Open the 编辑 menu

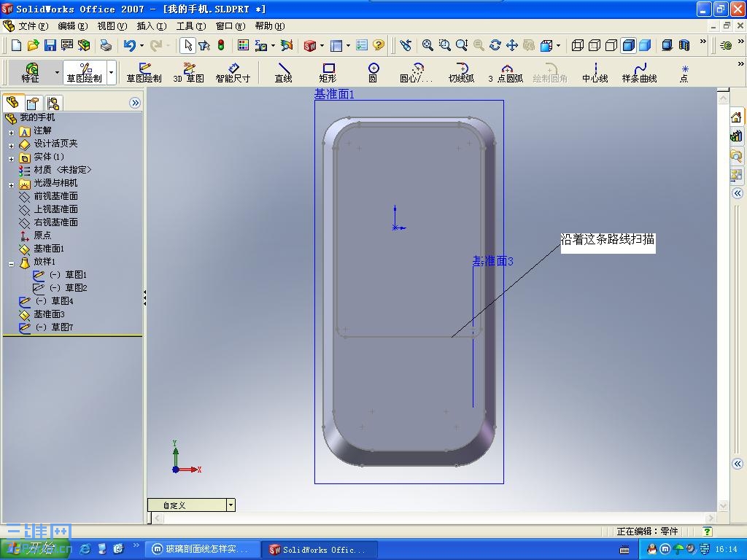coord(73,26)
